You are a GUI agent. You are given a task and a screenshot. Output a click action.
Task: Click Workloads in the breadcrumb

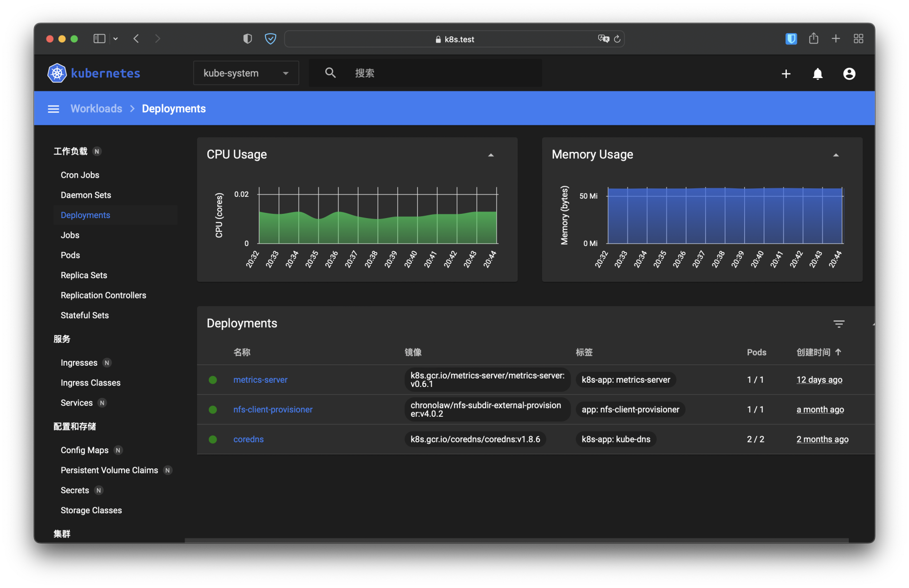96,109
